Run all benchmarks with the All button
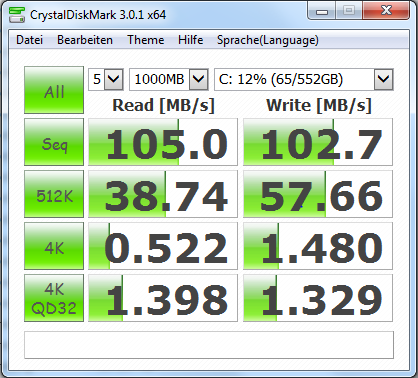The image size is (418, 378). click(54, 90)
